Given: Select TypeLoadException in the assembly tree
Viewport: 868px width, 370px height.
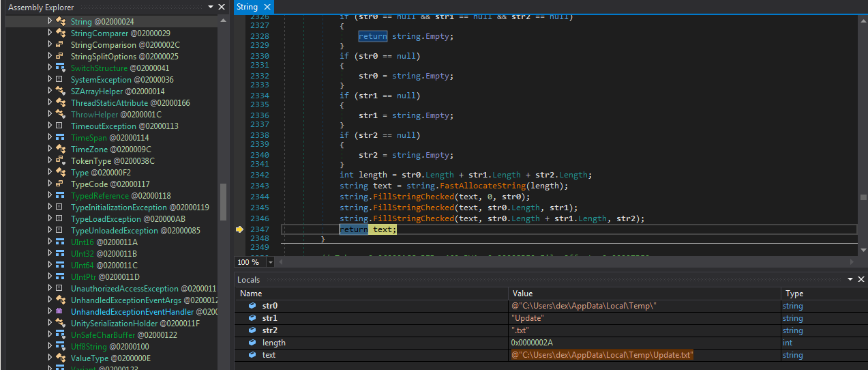Looking at the screenshot, I should point(106,219).
